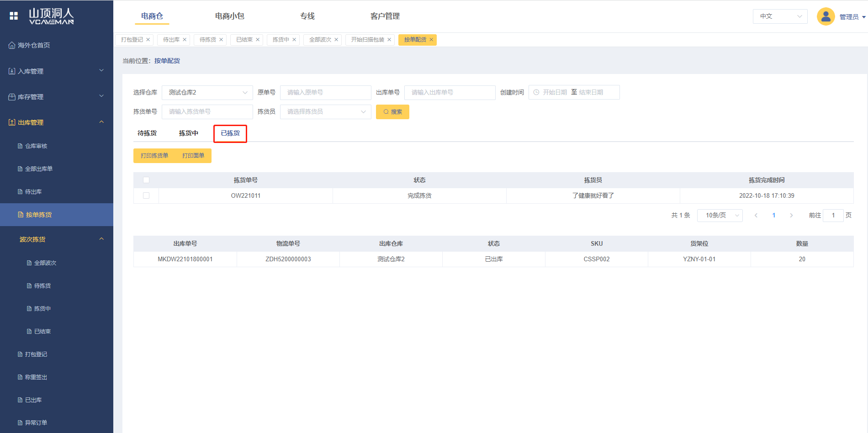The height and width of the screenshot is (433, 868).
Task: Open 称重签出 in the sidebar
Action: pyautogui.click(x=36, y=377)
